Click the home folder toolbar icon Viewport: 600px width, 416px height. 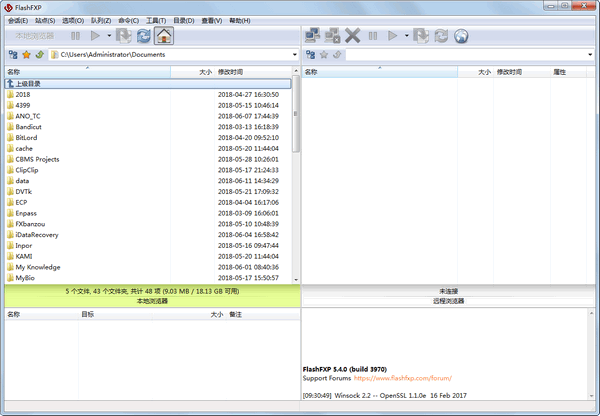pos(164,35)
